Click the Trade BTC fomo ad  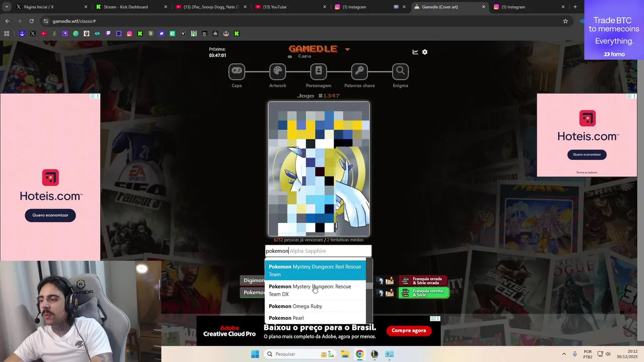pos(614,30)
